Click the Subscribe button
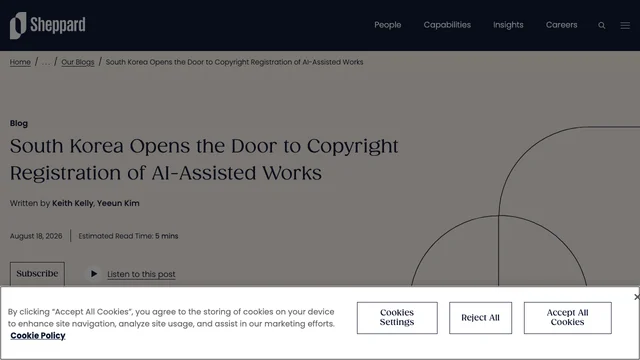Image resolution: width=640 pixels, height=360 pixels. point(37,273)
